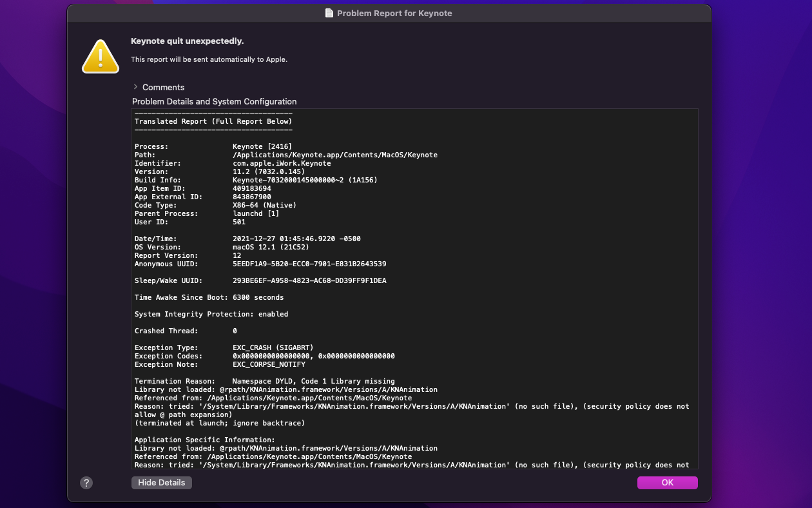This screenshot has height=508, width=812.
Task: Click App Item ID '409183694'
Action: 252,188
